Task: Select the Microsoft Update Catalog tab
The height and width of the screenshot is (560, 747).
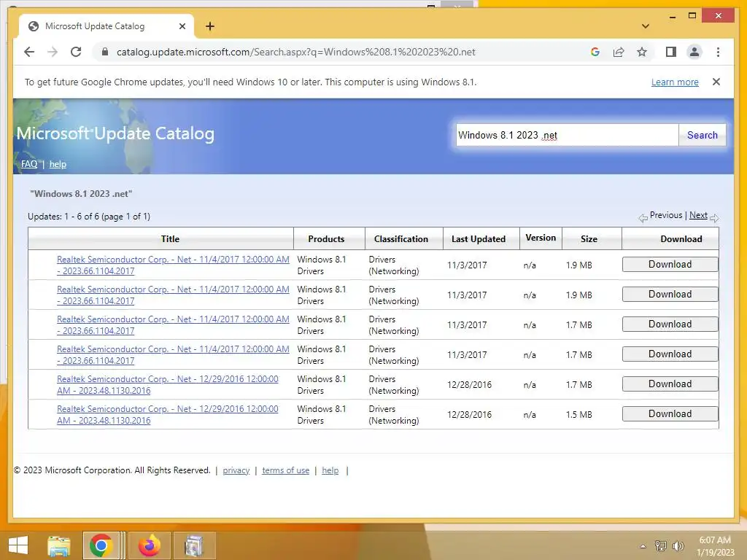Action: tap(107, 26)
